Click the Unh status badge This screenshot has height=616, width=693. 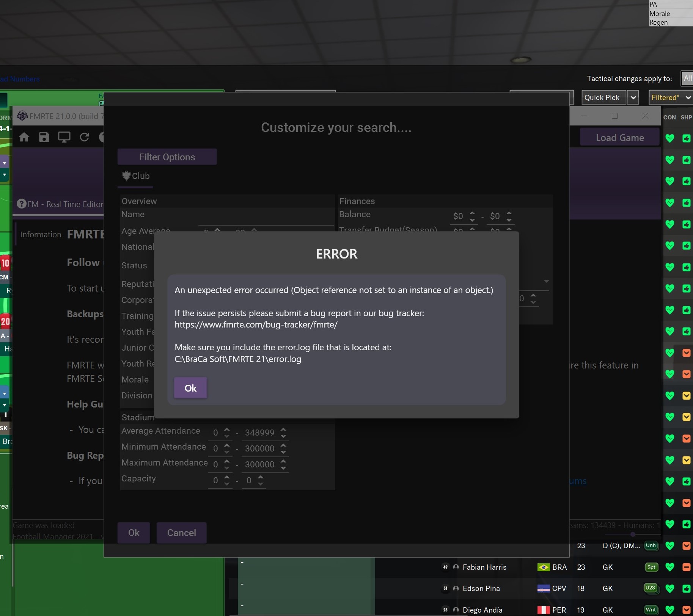[651, 545]
